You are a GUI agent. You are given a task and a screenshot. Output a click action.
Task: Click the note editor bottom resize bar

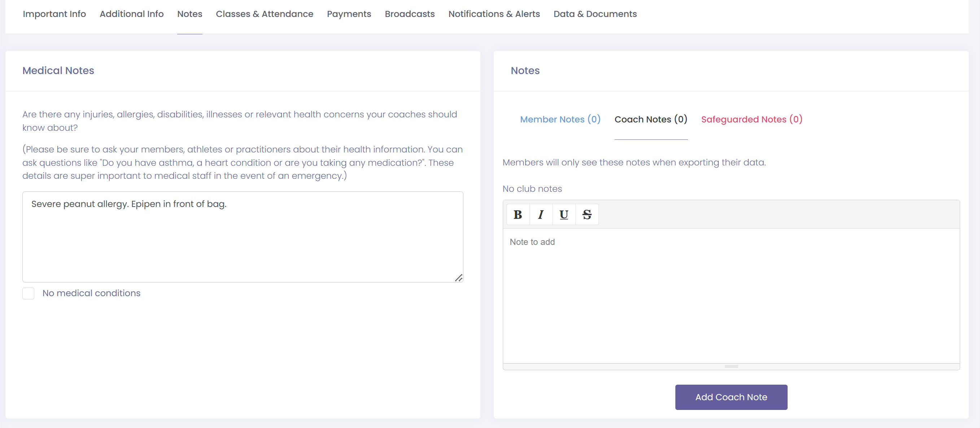coord(731,366)
